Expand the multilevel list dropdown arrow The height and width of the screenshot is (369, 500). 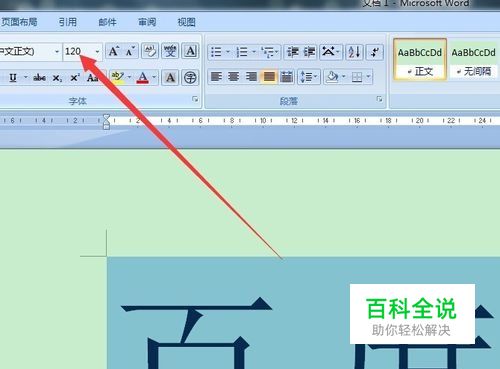coord(276,52)
